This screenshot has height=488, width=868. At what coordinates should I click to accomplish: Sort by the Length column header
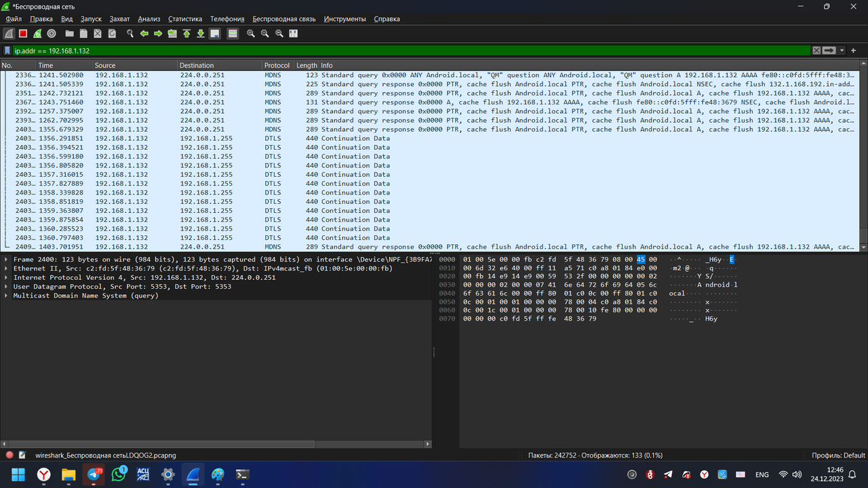pos(307,66)
